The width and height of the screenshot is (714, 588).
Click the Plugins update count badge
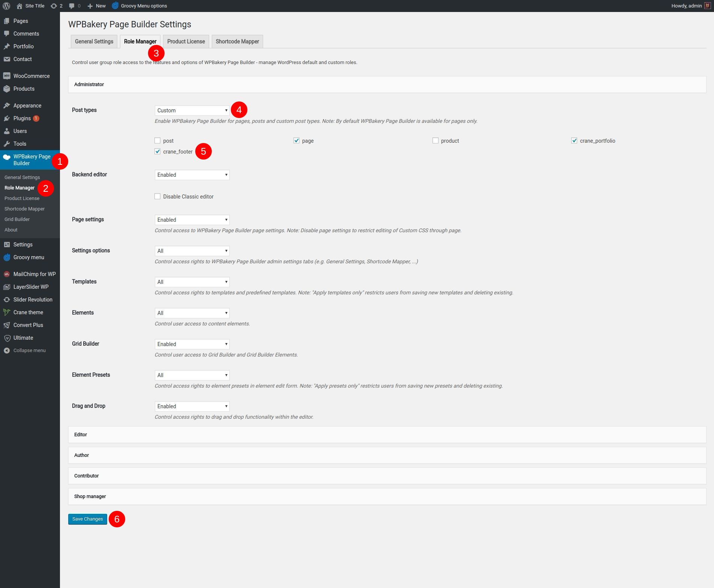point(36,118)
